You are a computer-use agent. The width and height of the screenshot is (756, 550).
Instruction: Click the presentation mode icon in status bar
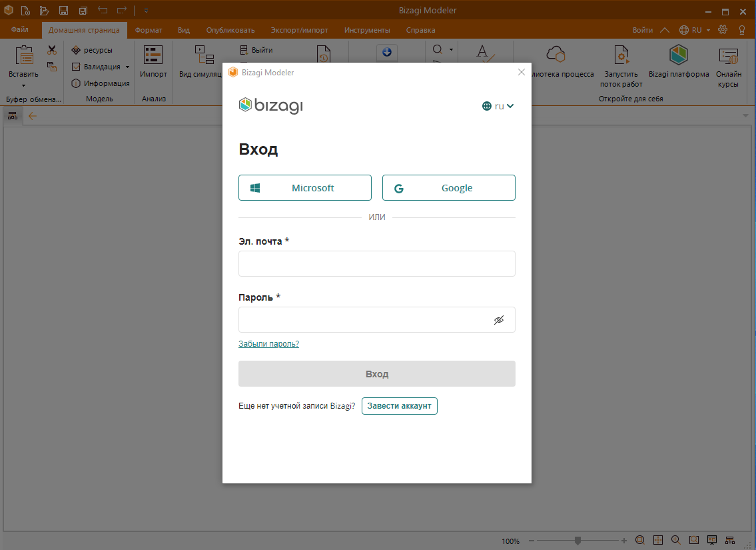click(x=711, y=540)
